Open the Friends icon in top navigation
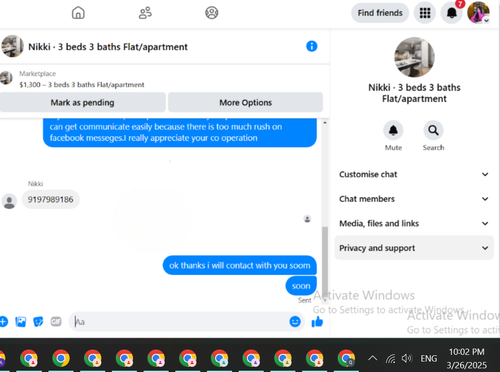500x372 pixels. [145, 13]
